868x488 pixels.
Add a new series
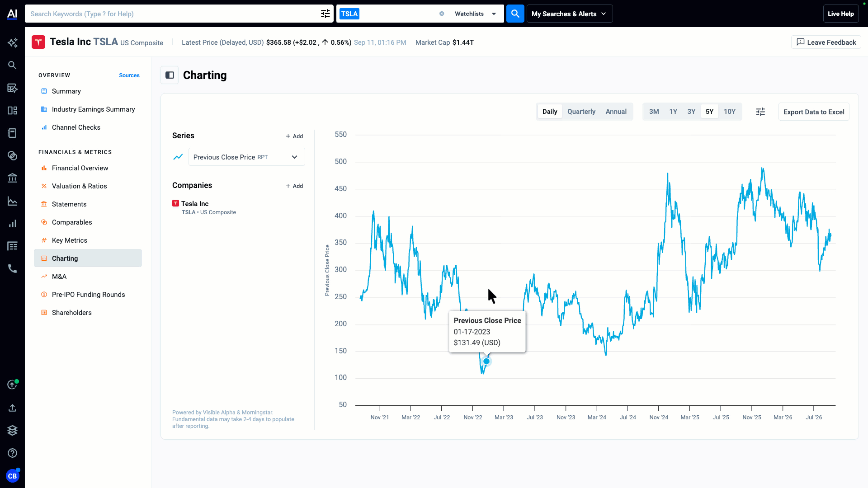point(294,136)
